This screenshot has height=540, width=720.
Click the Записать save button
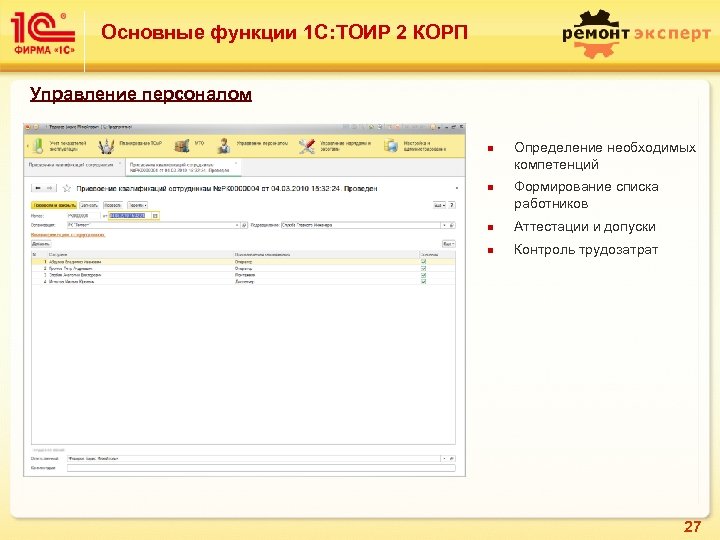point(90,205)
